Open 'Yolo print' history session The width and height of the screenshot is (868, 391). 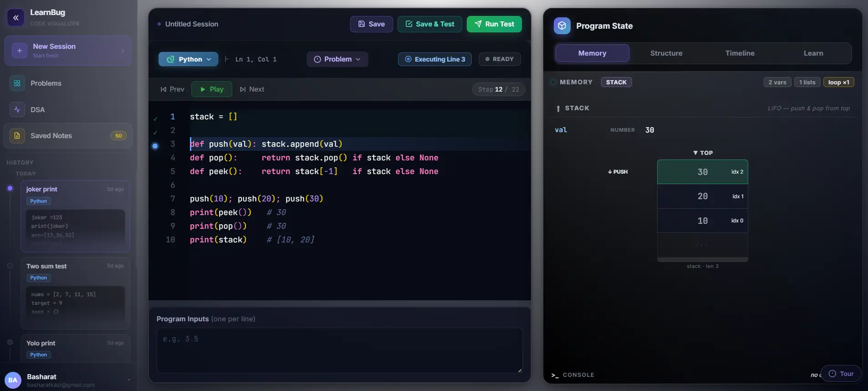75,349
